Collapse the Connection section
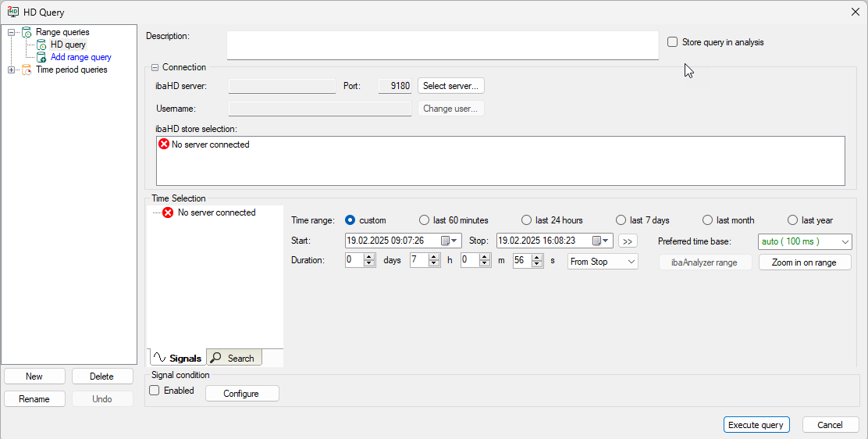Viewport: 868px width, 439px height. pyautogui.click(x=155, y=68)
